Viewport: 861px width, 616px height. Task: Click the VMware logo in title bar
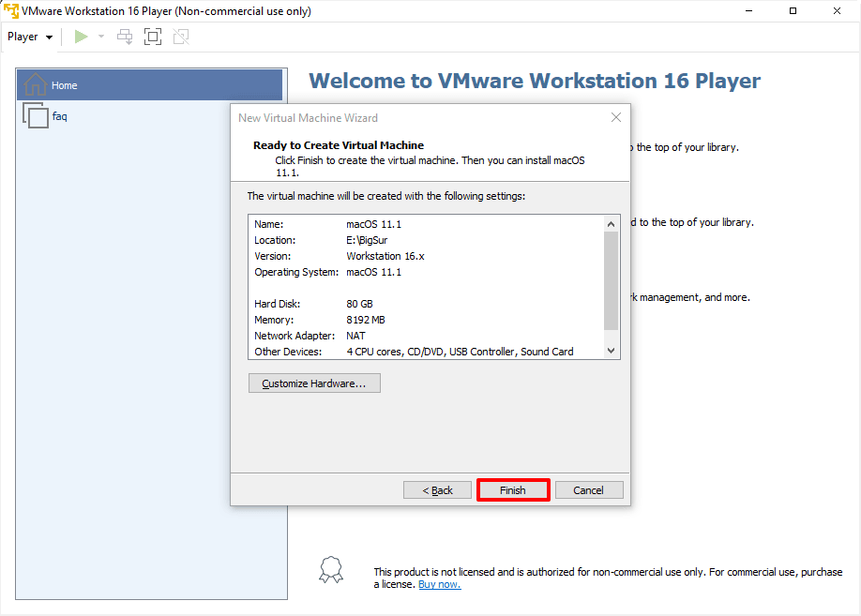coord(10,11)
